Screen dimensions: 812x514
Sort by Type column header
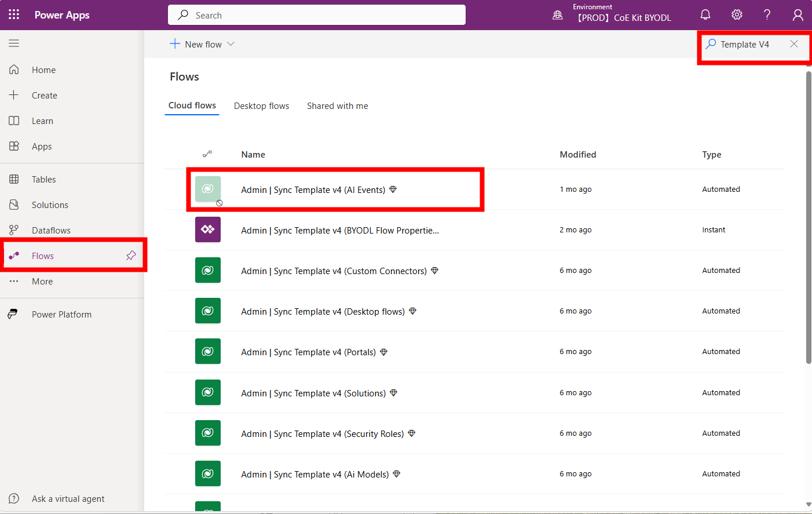[712, 154]
